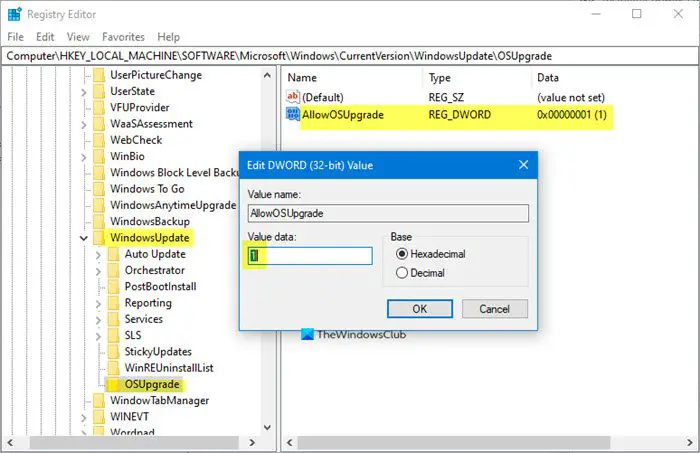Click the WINEVT folder icon
This screenshot has height=453, width=700.
click(x=99, y=417)
